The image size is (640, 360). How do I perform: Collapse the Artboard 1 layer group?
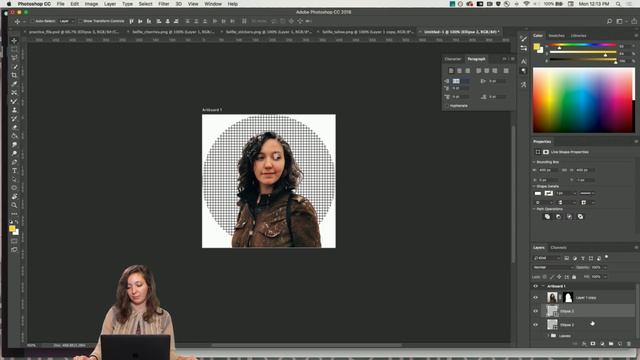pyautogui.click(x=542, y=286)
